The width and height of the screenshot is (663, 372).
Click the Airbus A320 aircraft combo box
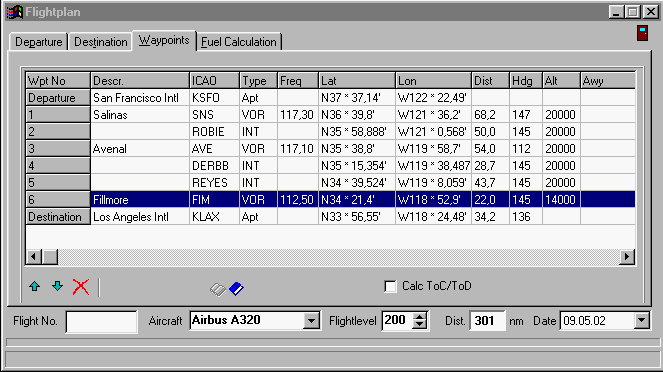[255, 321]
